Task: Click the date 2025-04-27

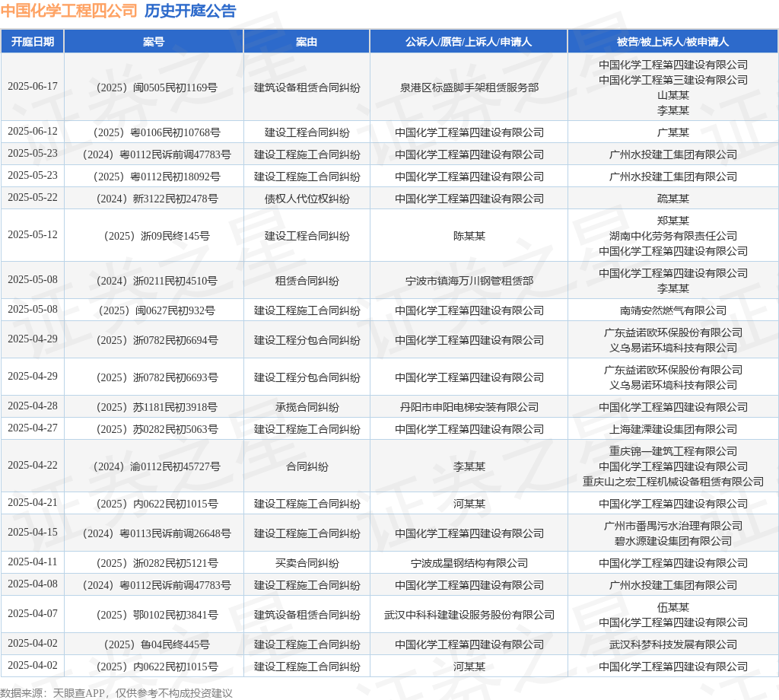Action: pyautogui.click(x=33, y=428)
